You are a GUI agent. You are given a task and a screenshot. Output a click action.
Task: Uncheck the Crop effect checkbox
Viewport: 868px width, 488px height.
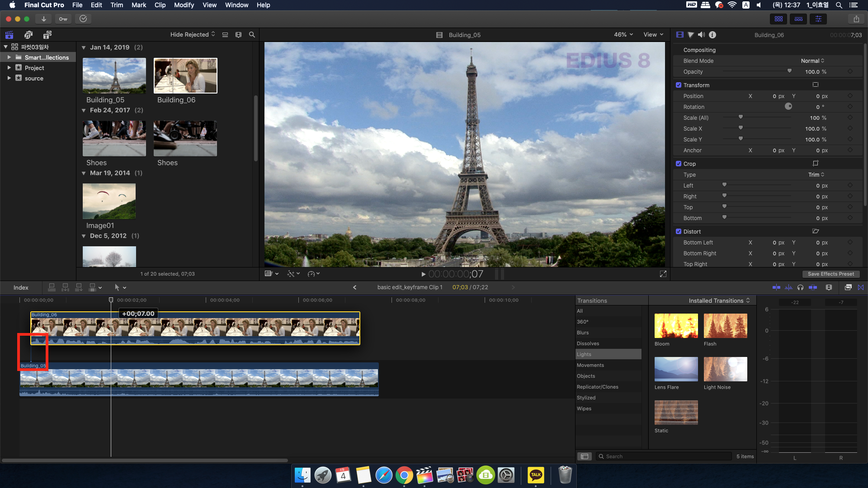(x=678, y=164)
